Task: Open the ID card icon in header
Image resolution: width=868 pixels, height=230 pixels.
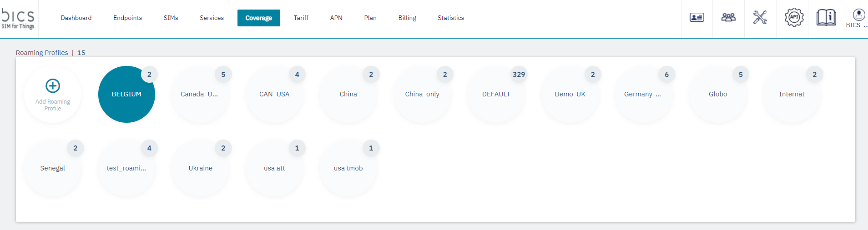Action: (696, 18)
